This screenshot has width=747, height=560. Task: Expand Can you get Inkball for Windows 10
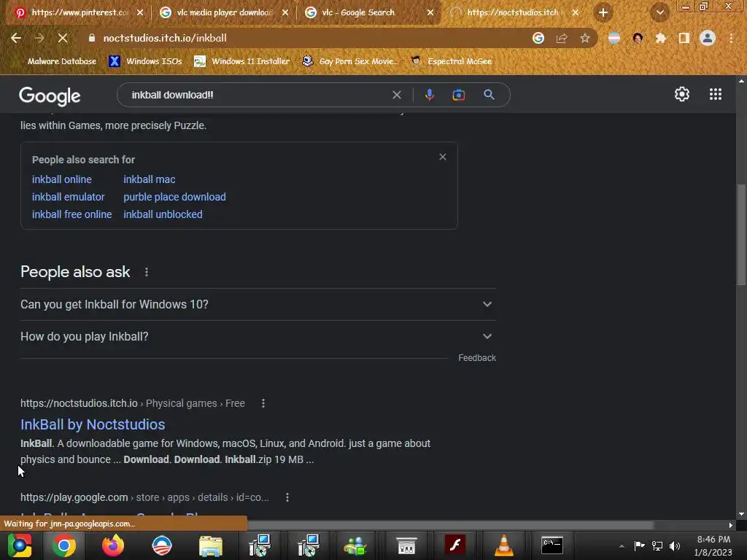coord(258,304)
